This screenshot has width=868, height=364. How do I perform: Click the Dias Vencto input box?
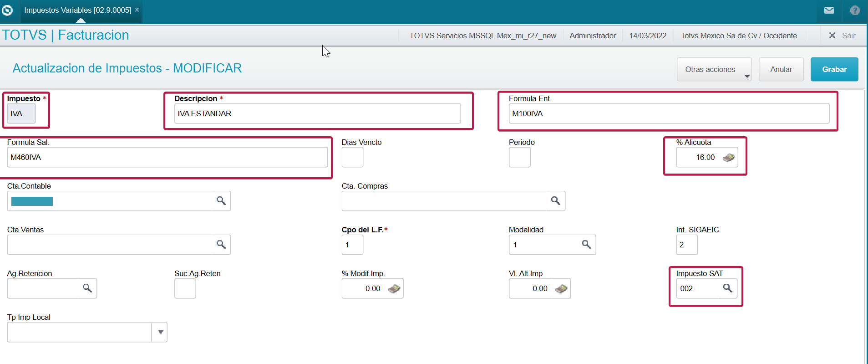352,157
